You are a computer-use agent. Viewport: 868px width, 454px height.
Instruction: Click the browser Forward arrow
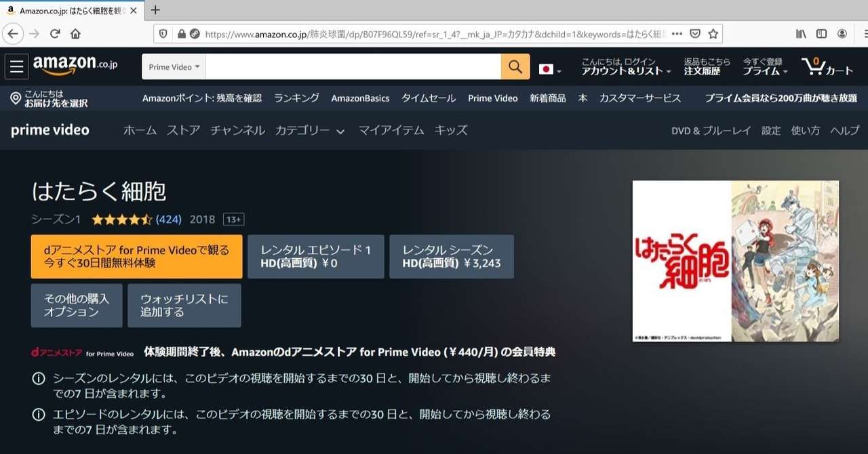(34, 33)
